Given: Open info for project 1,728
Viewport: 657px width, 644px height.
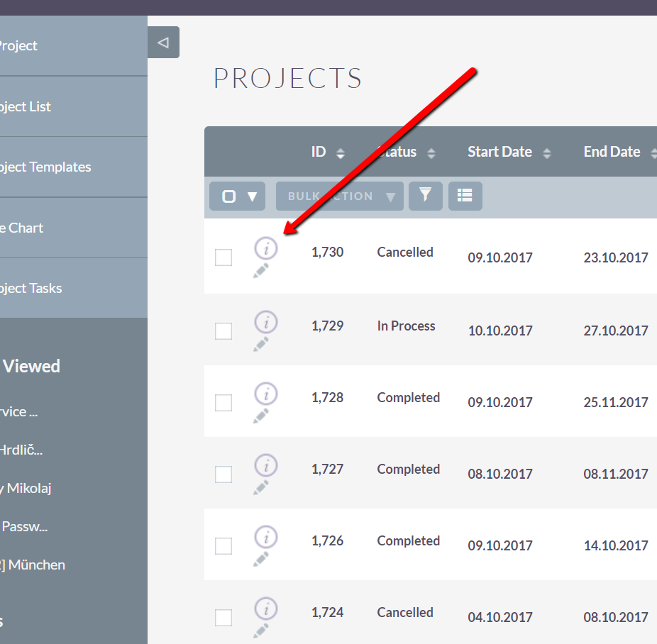Looking at the screenshot, I should pyautogui.click(x=266, y=394).
